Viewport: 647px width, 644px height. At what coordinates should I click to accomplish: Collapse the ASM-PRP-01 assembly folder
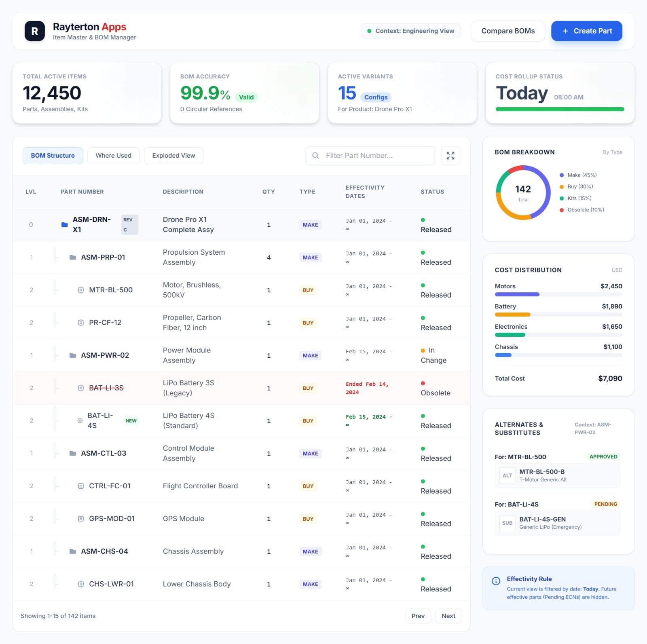pos(73,258)
